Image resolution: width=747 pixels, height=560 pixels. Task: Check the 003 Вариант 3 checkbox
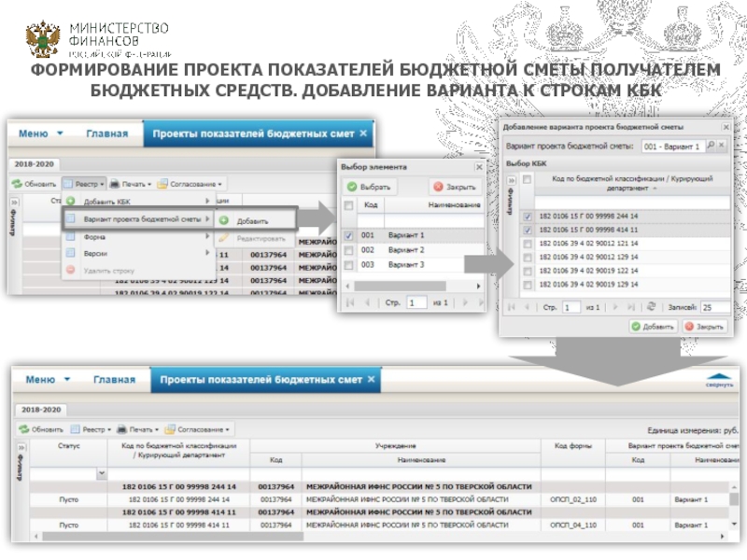click(348, 265)
